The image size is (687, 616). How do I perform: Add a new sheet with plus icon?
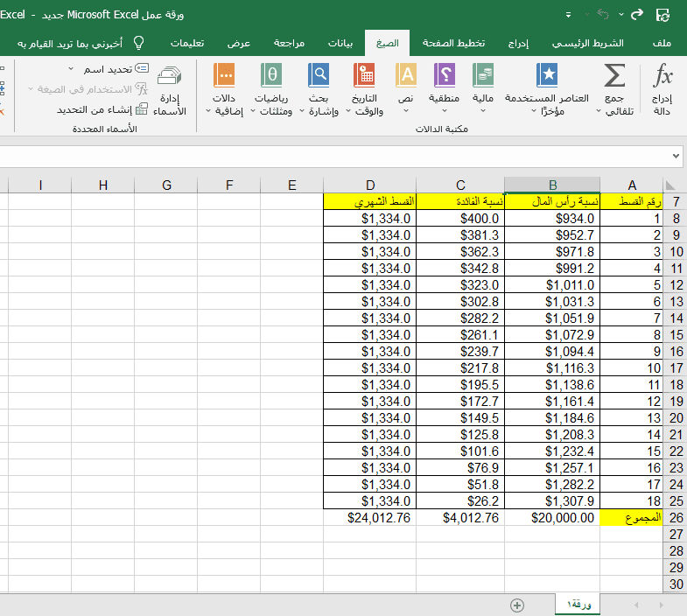[x=517, y=605]
